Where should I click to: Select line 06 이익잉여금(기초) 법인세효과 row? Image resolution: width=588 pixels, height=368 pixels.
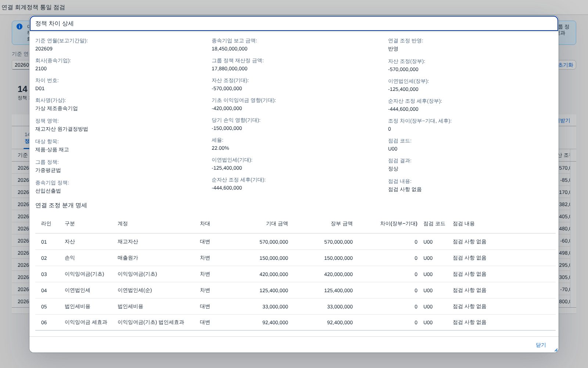pos(295,322)
